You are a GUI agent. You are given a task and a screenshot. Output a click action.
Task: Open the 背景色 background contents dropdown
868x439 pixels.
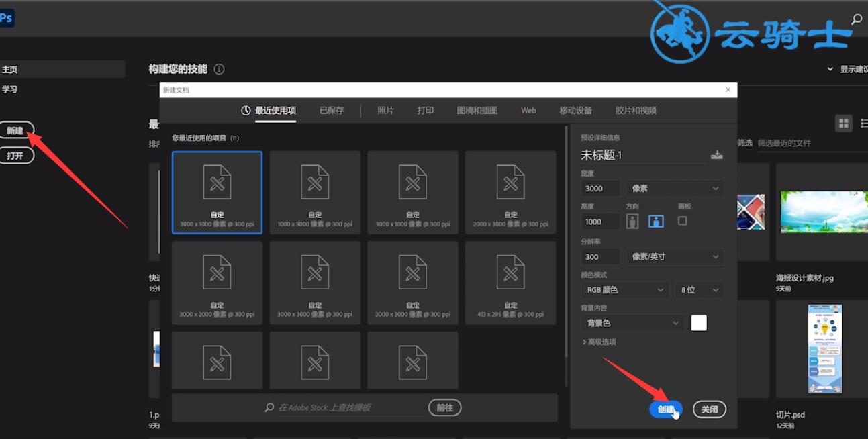coord(632,323)
